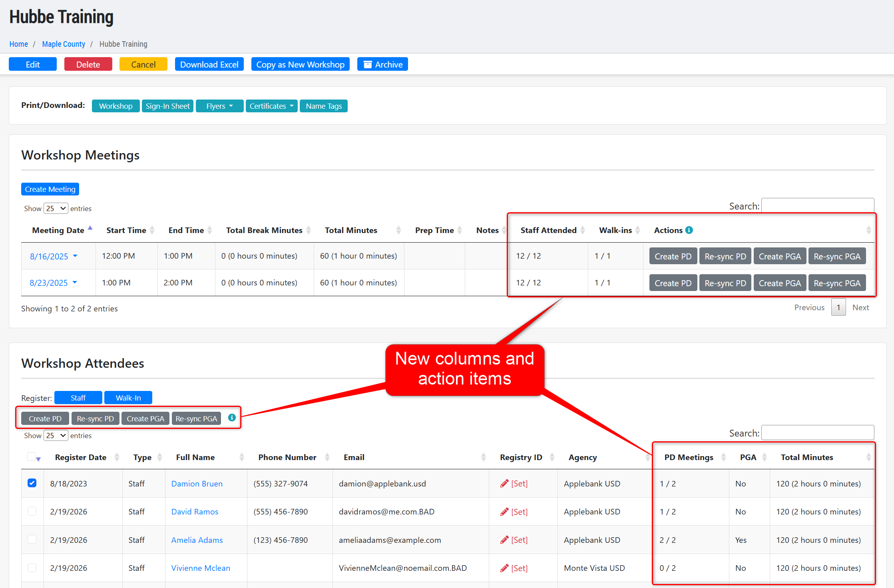Image resolution: width=894 pixels, height=588 pixels.
Task: Click the Actions column info icon
Action: coord(689,230)
